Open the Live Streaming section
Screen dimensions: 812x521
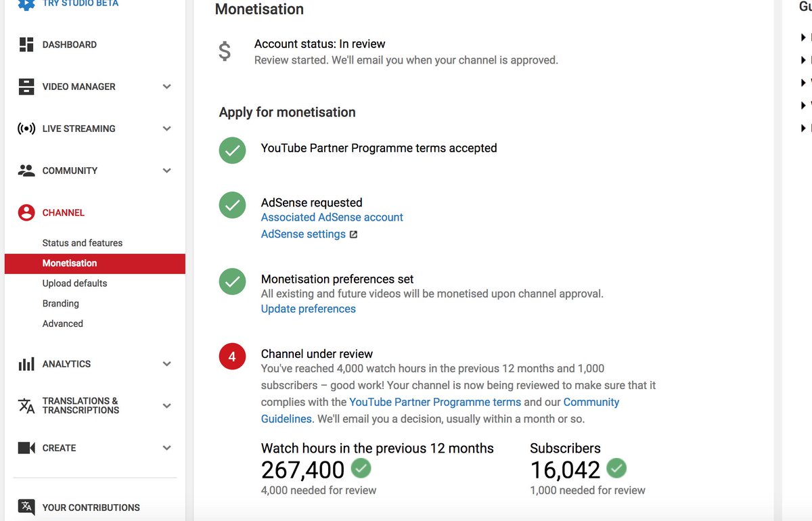tap(79, 129)
